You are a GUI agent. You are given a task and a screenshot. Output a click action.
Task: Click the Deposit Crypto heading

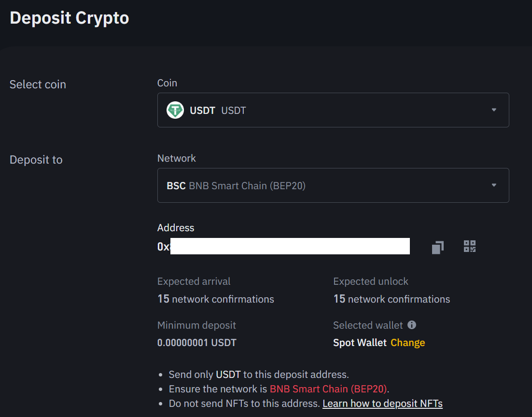pos(70,18)
